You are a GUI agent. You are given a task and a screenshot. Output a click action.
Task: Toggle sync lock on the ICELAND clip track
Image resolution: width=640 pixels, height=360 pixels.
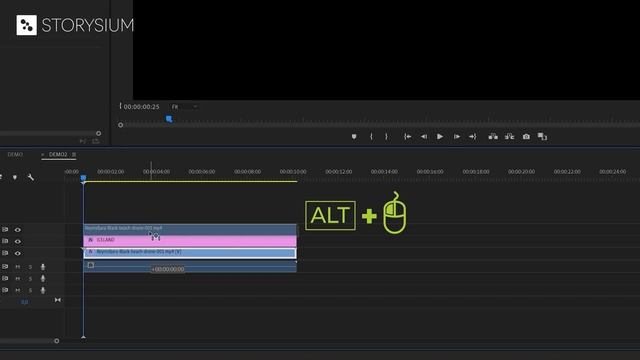pos(5,241)
